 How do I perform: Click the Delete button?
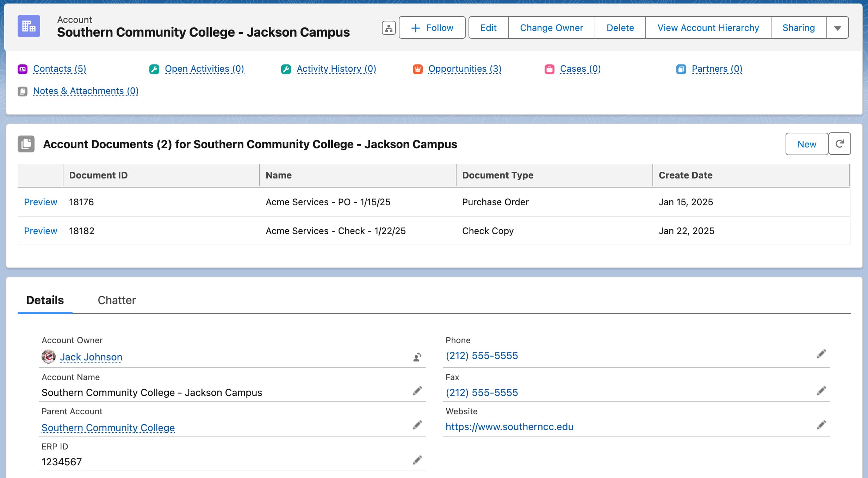coord(620,28)
